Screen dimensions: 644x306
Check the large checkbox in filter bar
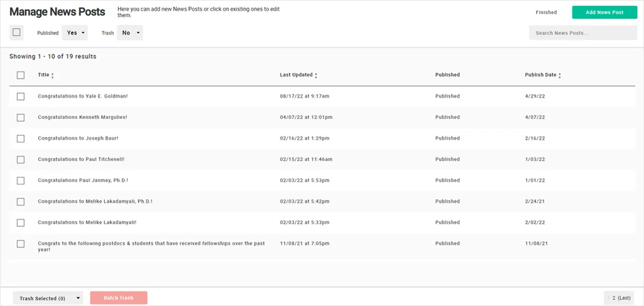coord(17,33)
